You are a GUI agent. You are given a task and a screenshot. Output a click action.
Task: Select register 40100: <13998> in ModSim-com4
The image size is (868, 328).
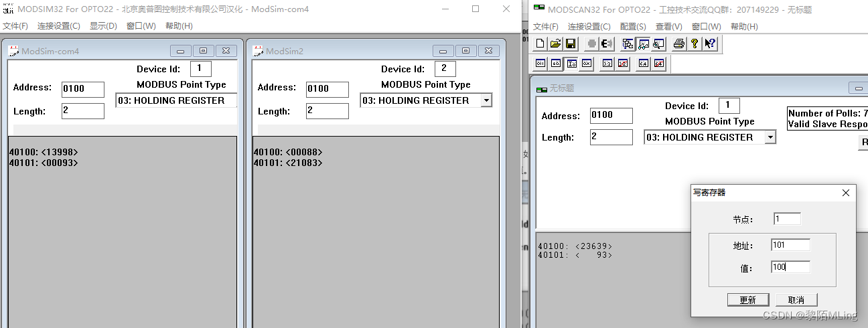tap(44, 153)
